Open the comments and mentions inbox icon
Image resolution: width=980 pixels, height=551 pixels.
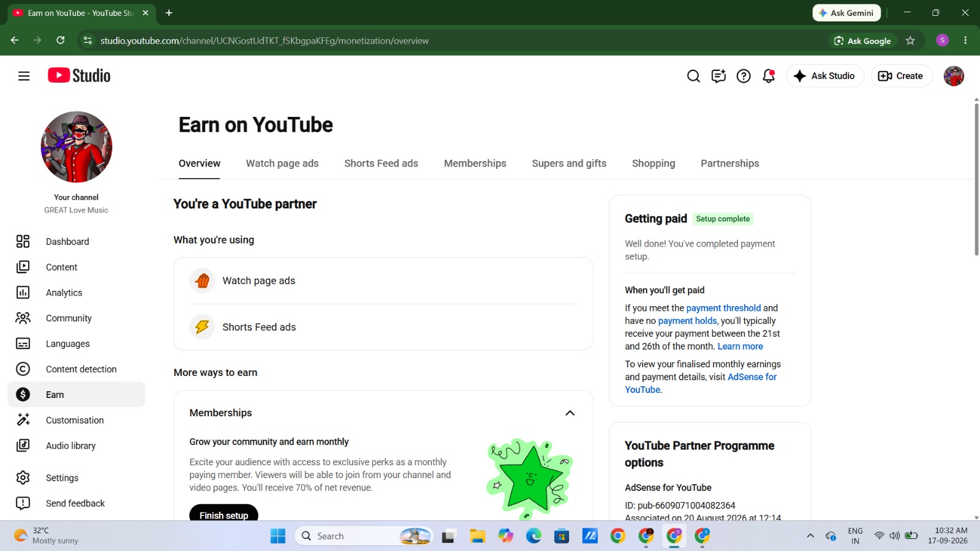(x=718, y=76)
